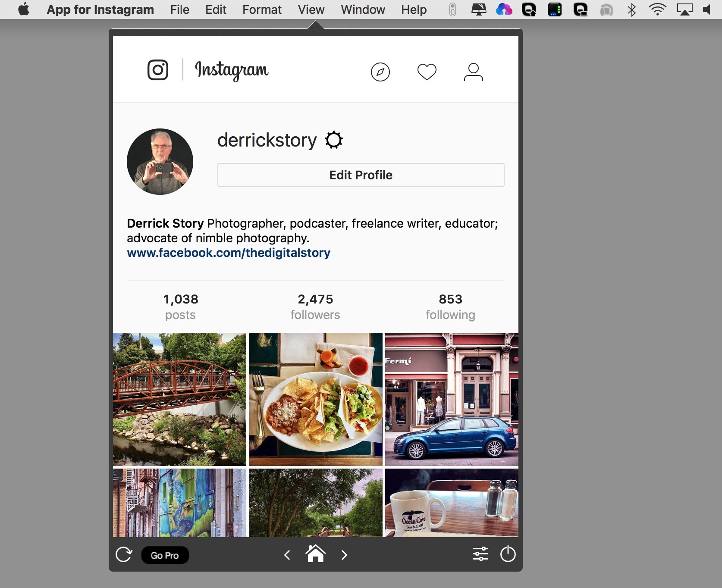The width and height of the screenshot is (722, 588).
Task: Click the Instagram wordmark logo
Action: coord(232,70)
